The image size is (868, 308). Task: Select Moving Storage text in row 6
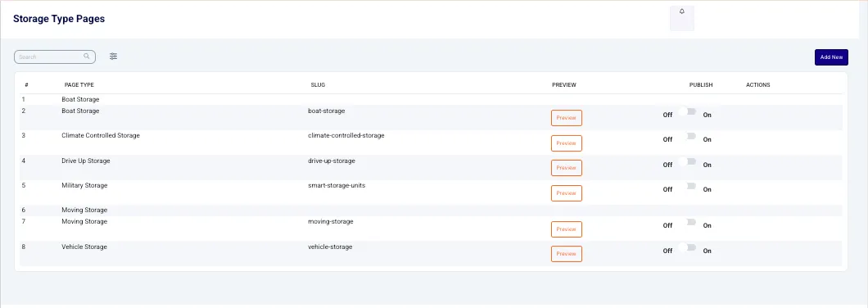pos(84,210)
